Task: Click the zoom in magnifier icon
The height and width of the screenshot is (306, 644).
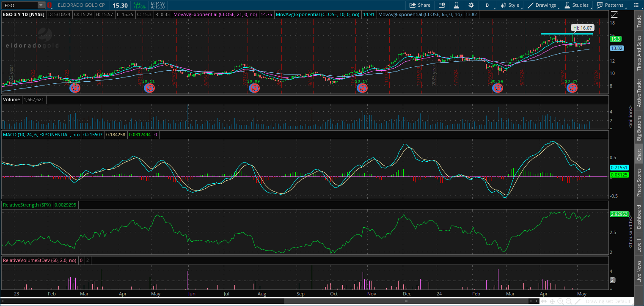Action: coord(560,301)
